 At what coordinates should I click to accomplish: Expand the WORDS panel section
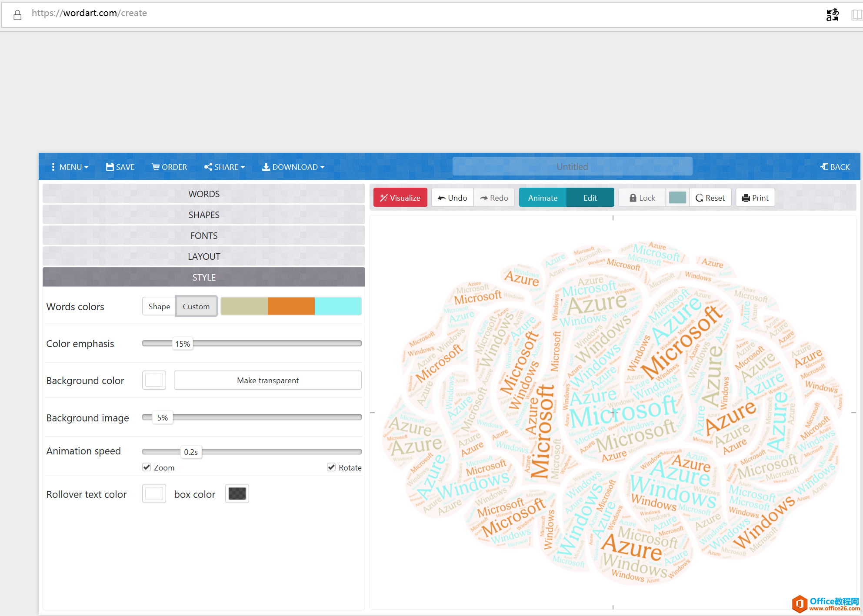[203, 193]
